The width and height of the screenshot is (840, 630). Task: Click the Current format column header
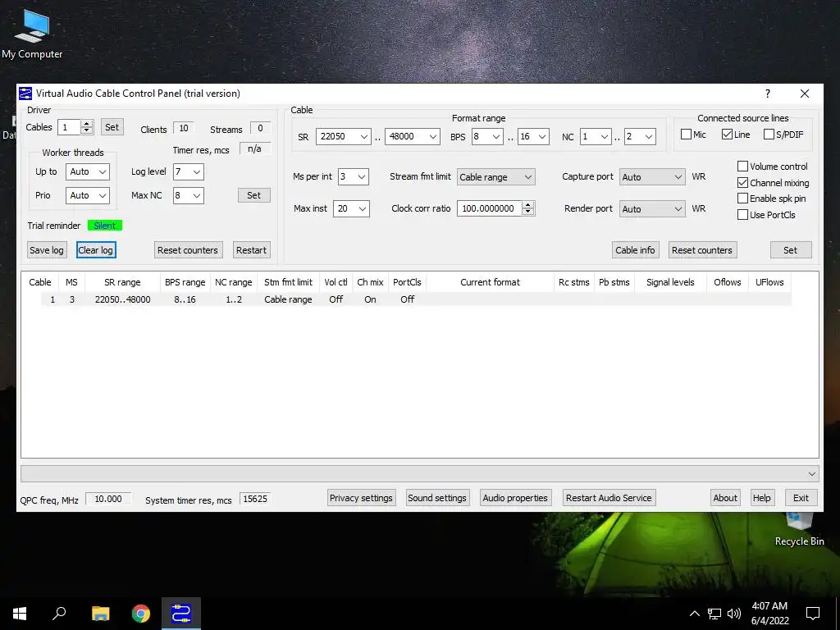[x=491, y=282]
